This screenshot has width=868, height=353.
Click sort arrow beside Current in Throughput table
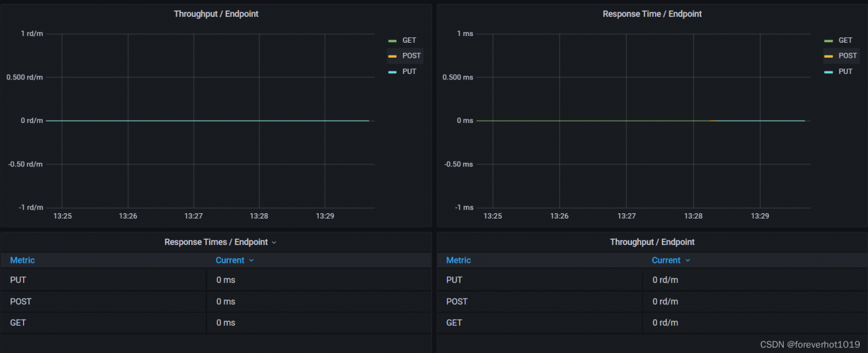tap(688, 261)
